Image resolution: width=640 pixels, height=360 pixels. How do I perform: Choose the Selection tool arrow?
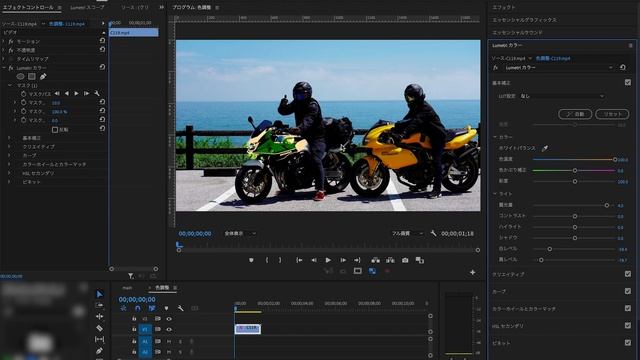pyautogui.click(x=99, y=294)
